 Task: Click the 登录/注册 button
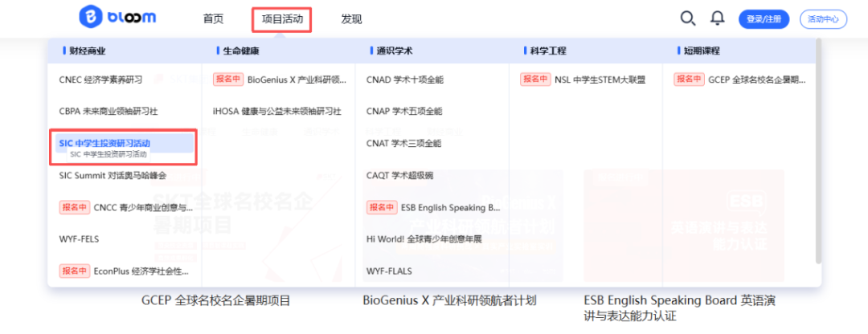click(764, 19)
